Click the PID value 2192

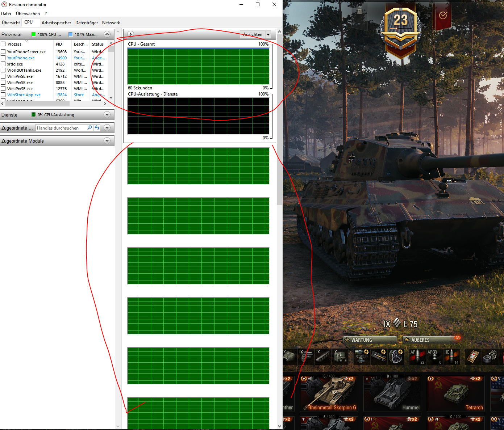[x=60, y=70]
